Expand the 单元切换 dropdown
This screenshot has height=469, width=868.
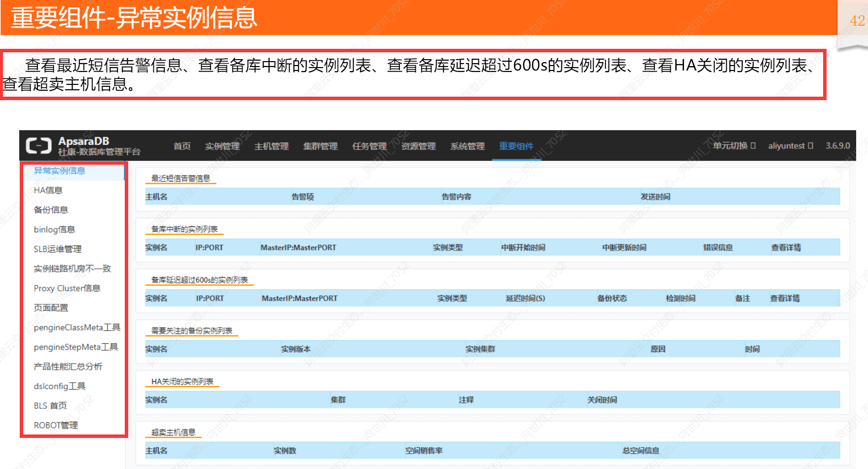click(x=734, y=145)
